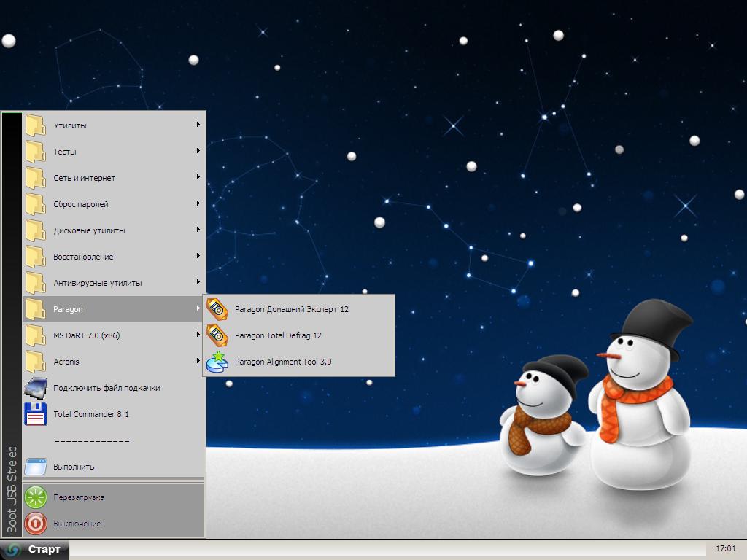
Task: Open the Сеть и интернет menu item
Action: tap(84, 178)
